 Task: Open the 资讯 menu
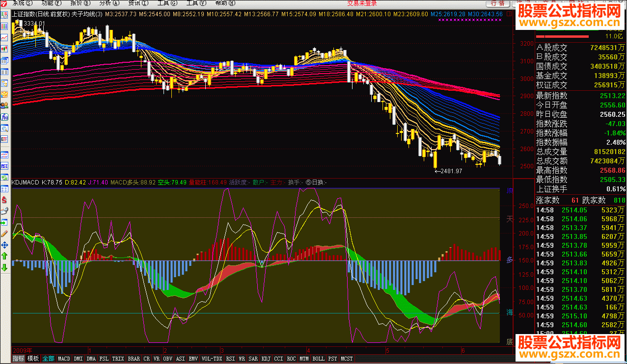click(138, 3)
